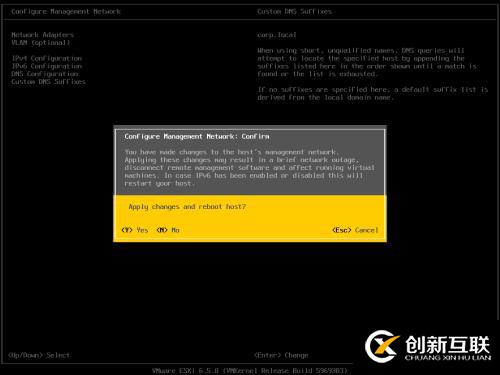Open IPv4 Configuration entry

[47, 58]
